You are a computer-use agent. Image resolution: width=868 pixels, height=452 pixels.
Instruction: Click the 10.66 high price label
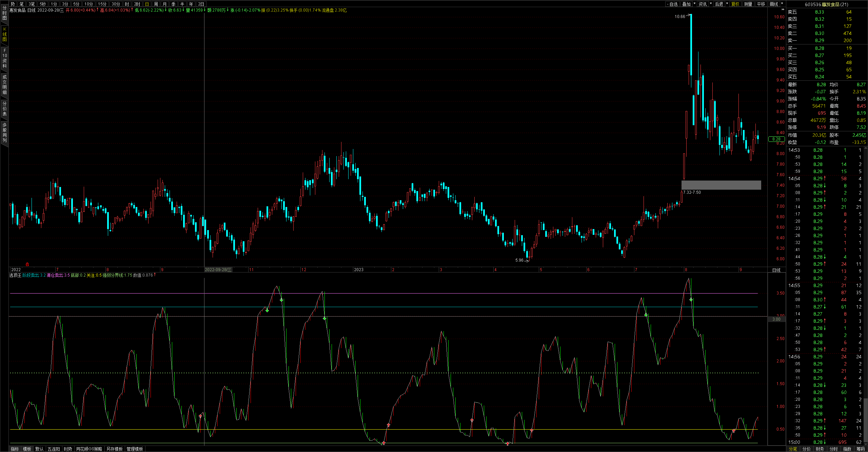[x=680, y=16]
